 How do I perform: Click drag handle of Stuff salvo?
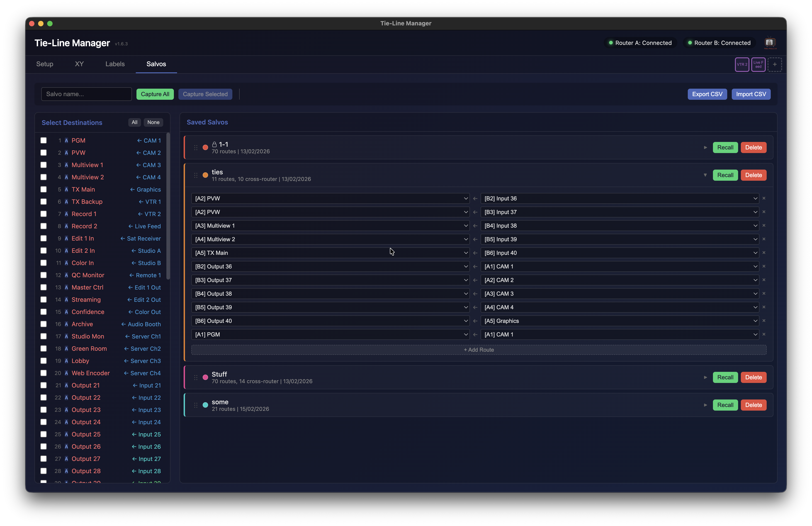click(x=196, y=377)
